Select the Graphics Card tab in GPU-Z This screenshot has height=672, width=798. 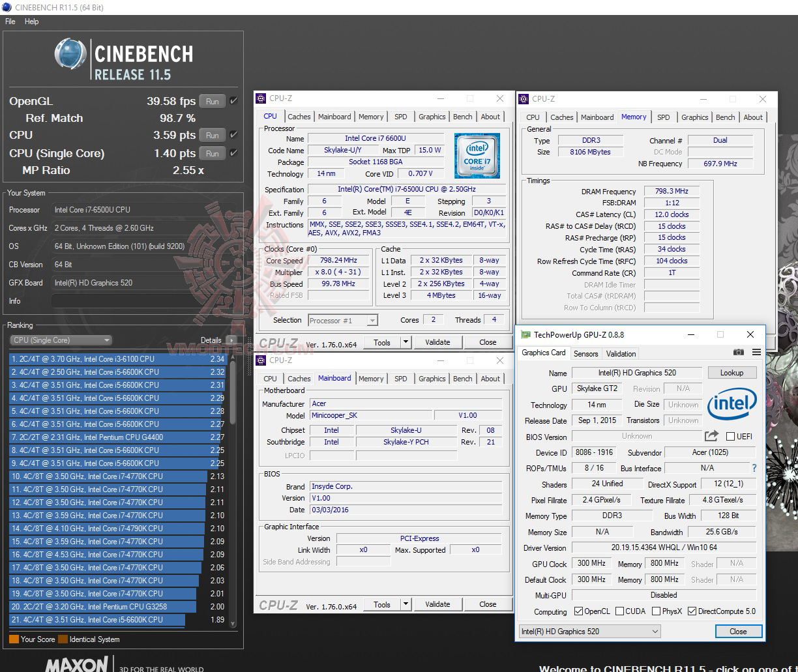[x=544, y=353]
